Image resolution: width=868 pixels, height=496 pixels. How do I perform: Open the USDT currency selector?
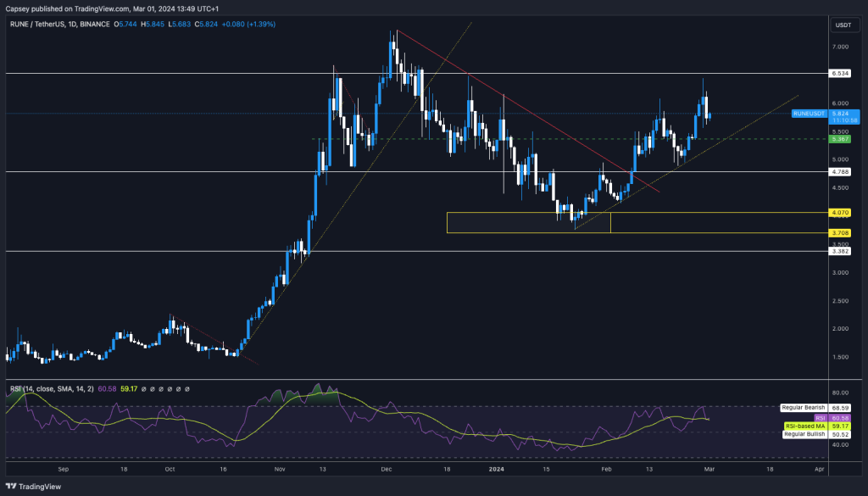pos(843,25)
